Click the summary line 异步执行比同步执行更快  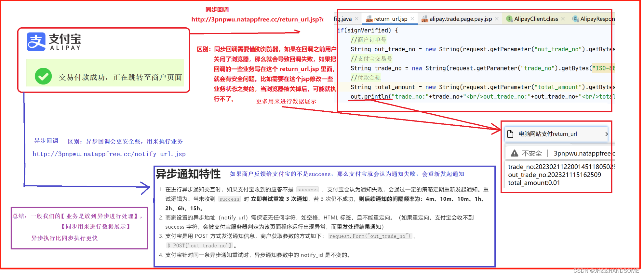pyautogui.click(x=64, y=238)
